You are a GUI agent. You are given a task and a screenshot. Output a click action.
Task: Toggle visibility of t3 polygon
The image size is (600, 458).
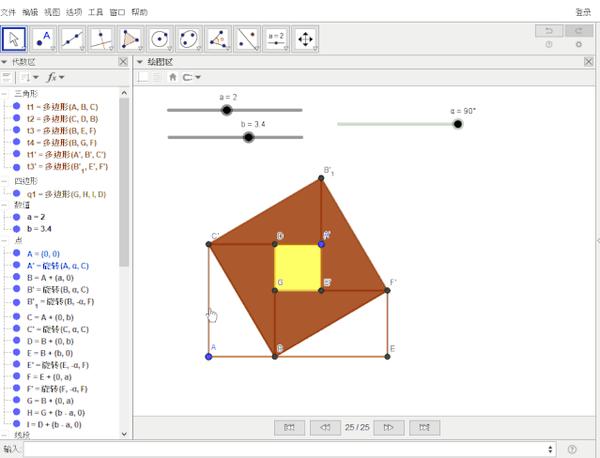click(x=16, y=130)
